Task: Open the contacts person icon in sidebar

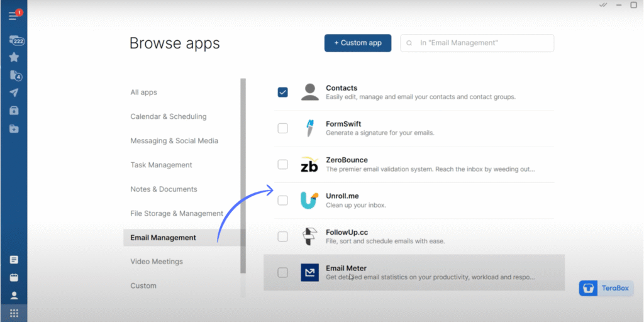Action: pyautogui.click(x=14, y=296)
